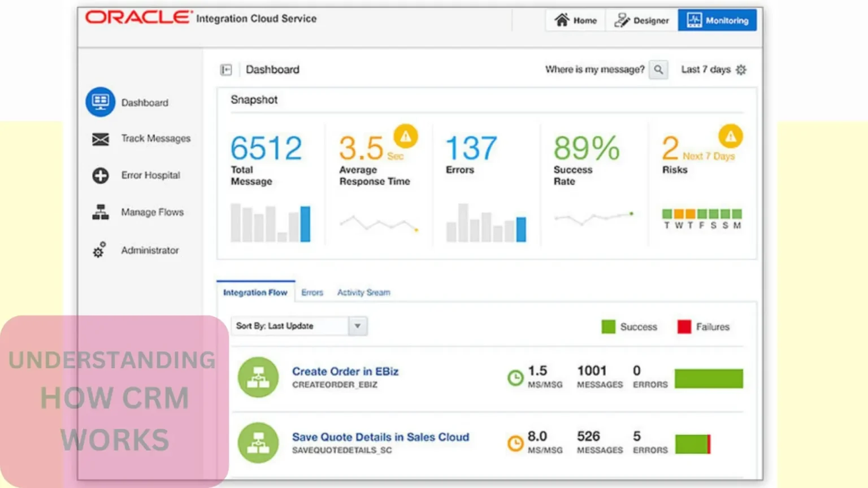
Task: Click the Error Hospital plus icon
Action: tap(101, 176)
